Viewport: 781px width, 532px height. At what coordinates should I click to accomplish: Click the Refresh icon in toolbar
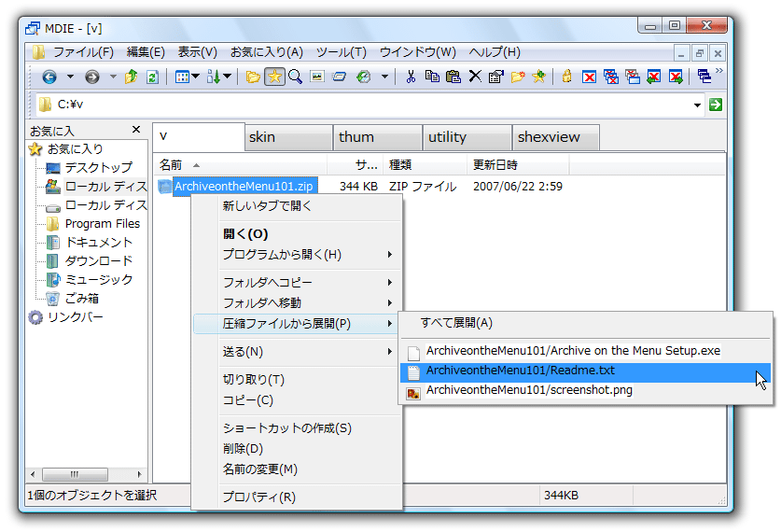[152, 77]
